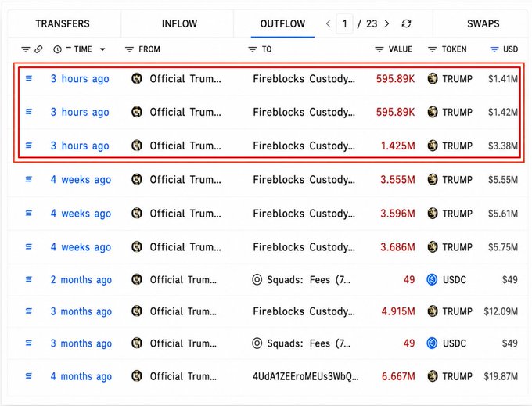
Task: Open the FROM column filter
Action: coord(129,49)
